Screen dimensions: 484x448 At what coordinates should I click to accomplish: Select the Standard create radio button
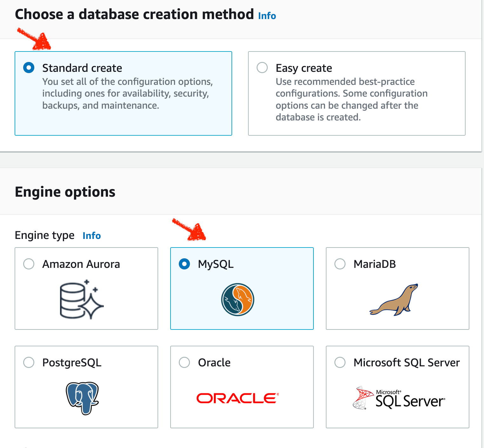pos(29,68)
